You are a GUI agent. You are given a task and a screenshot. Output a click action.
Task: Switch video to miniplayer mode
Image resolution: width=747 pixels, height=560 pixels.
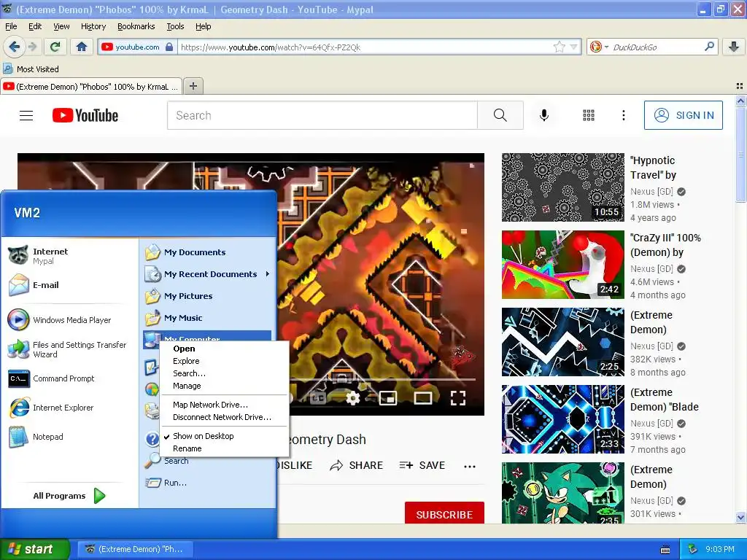tap(388, 397)
